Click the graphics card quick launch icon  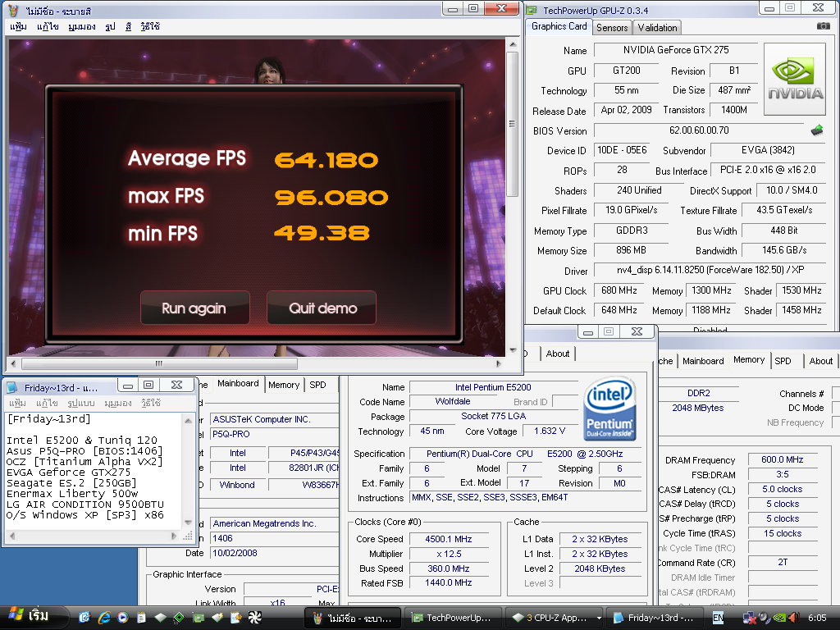click(x=199, y=618)
